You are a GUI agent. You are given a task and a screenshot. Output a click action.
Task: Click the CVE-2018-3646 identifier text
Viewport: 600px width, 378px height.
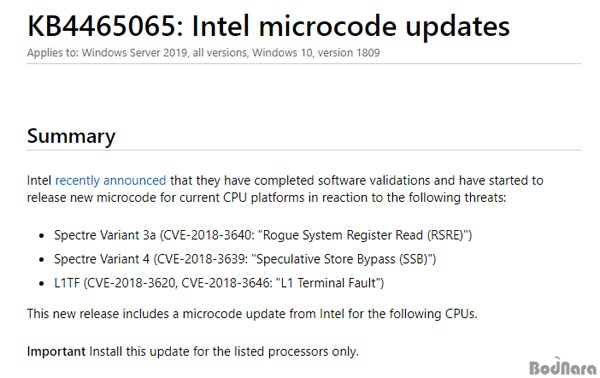pos(225,283)
